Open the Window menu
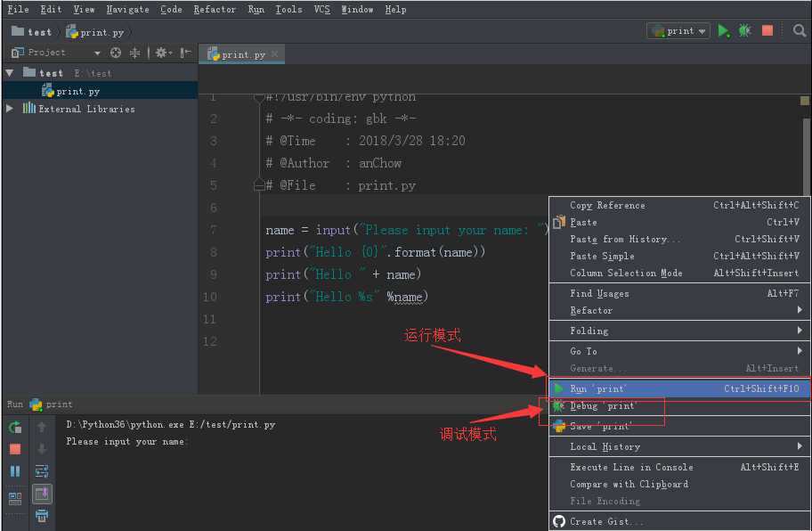 point(357,9)
